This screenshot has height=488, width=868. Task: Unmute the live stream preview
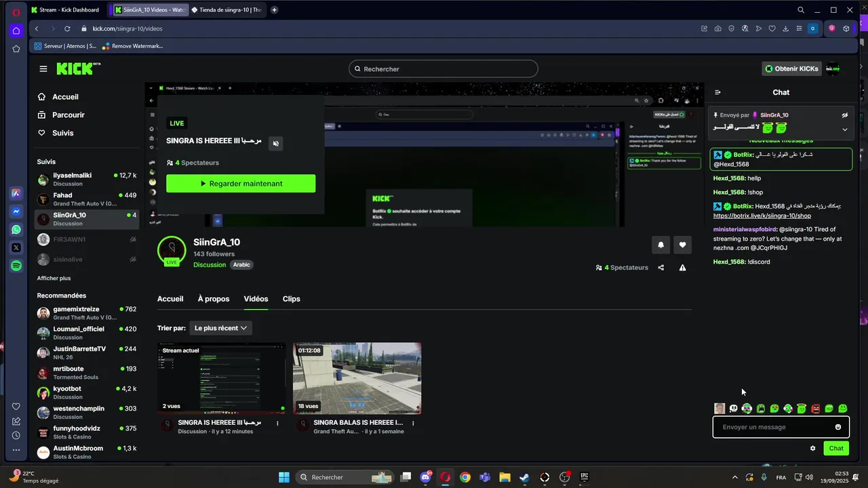click(x=275, y=144)
